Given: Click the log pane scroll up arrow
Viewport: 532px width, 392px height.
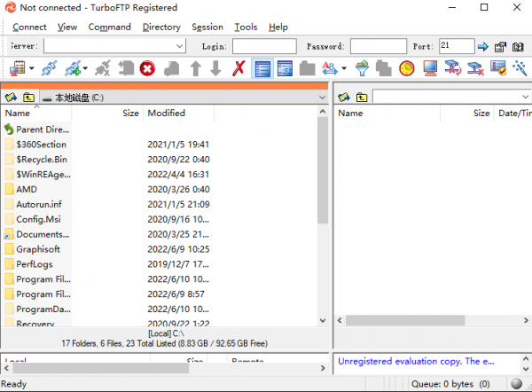Looking at the screenshot, I should 526,358.
